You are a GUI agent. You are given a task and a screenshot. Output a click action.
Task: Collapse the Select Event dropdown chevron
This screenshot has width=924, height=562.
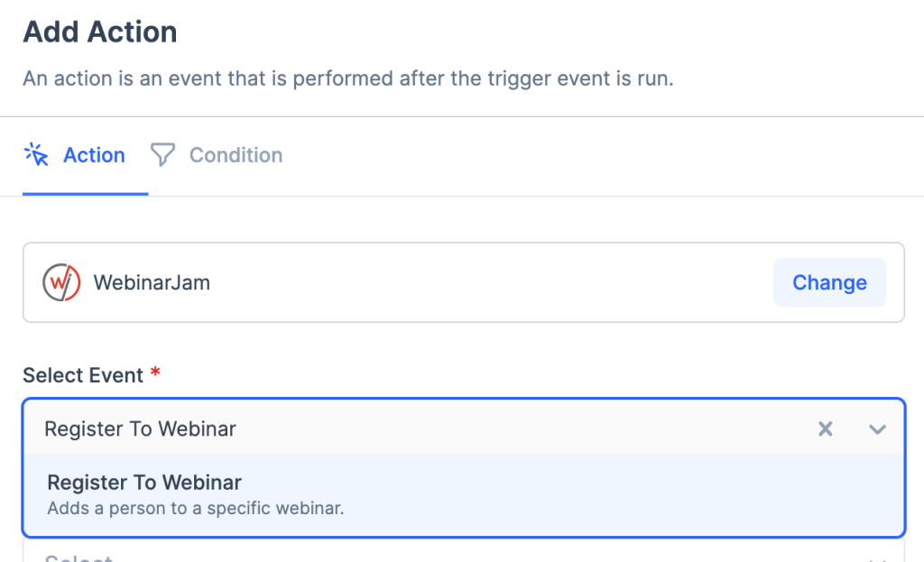click(x=877, y=428)
